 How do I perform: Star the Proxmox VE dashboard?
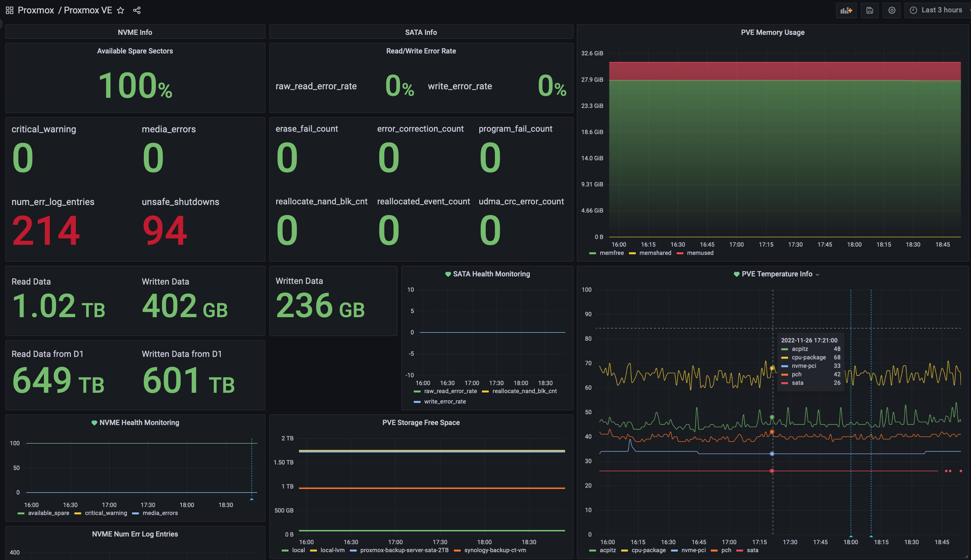pos(120,10)
